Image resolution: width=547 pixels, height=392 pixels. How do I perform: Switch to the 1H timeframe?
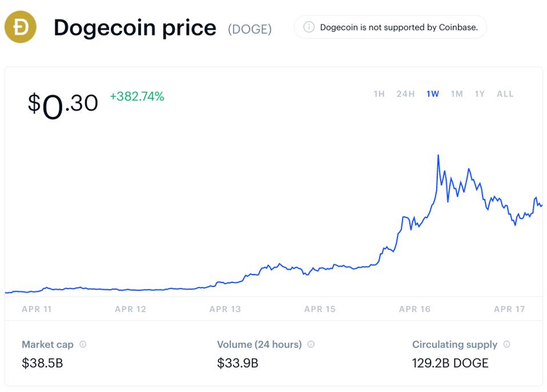[x=378, y=94]
